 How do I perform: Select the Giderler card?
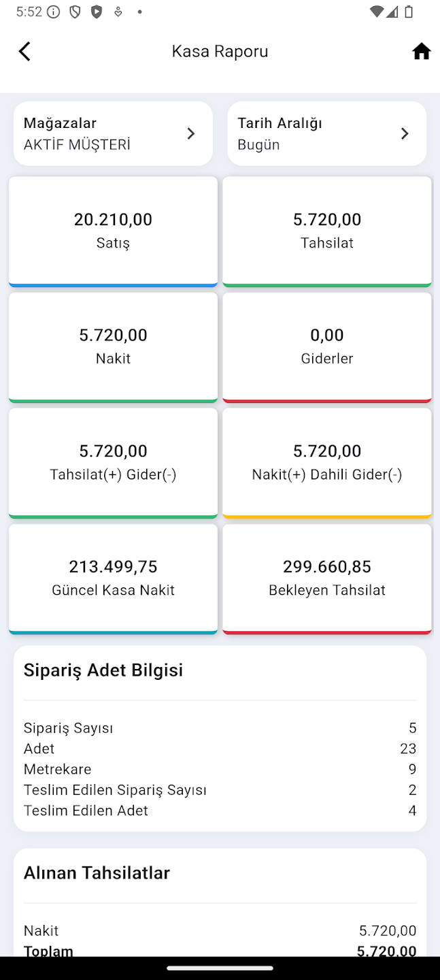pyautogui.click(x=327, y=346)
